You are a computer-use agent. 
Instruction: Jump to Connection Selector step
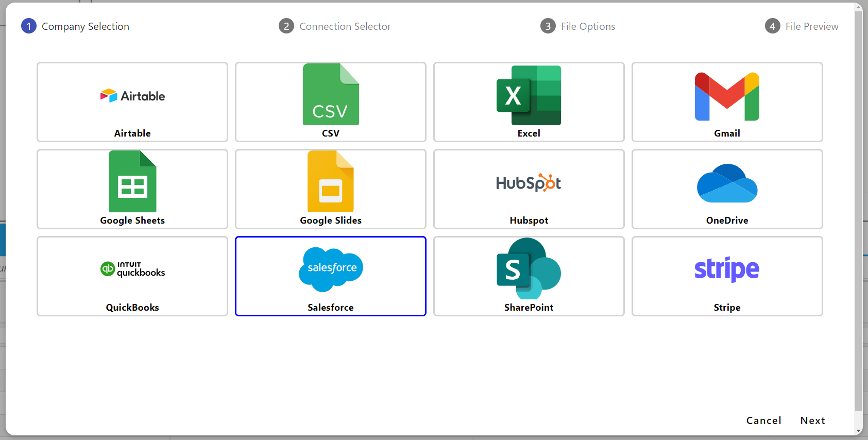tap(335, 26)
